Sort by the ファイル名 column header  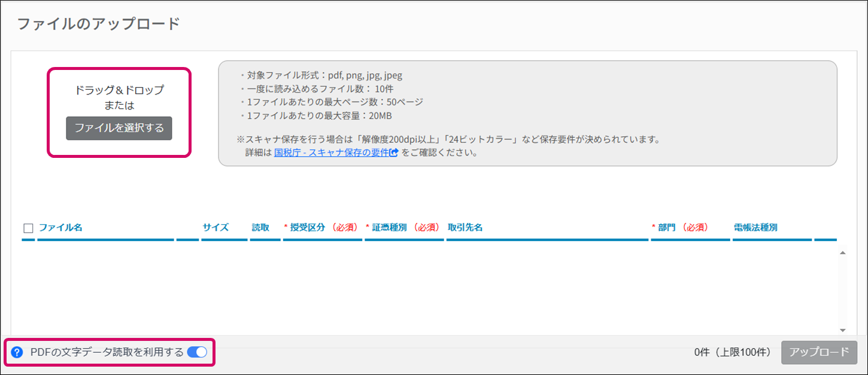[x=60, y=227]
